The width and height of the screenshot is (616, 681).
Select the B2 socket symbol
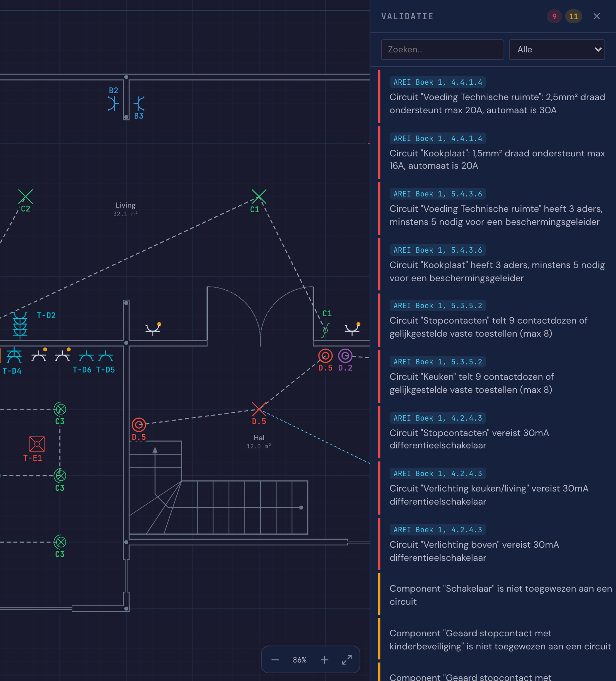[x=113, y=104]
